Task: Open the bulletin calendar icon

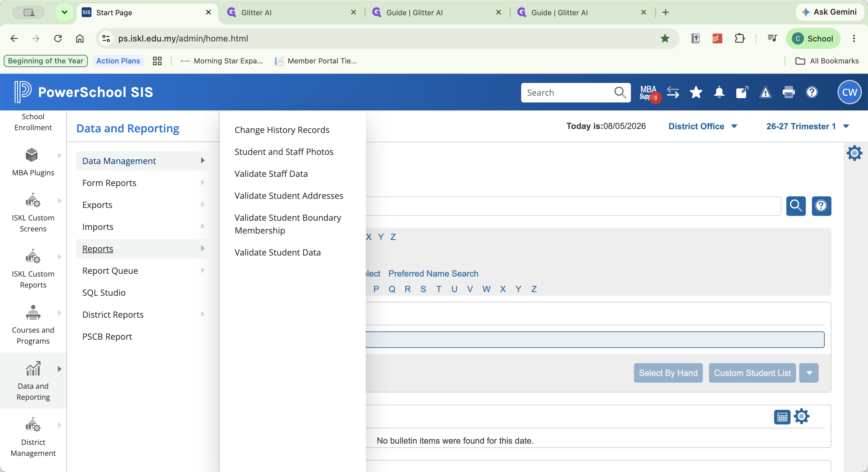Action: [x=782, y=417]
